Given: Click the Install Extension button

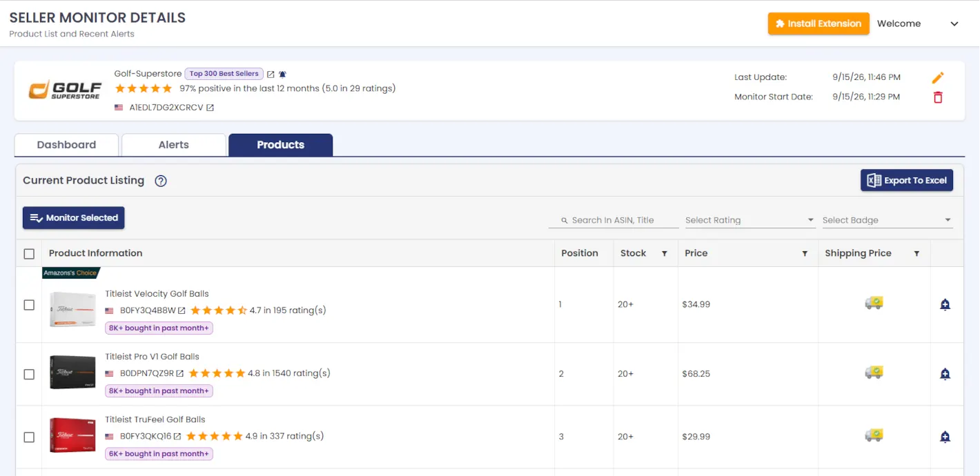Looking at the screenshot, I should click(x=819, y=23).
